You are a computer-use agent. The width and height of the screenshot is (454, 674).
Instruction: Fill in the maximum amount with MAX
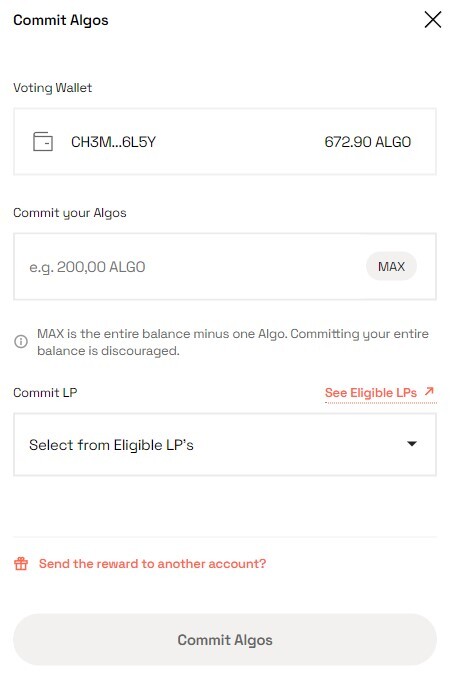[x=391, y=267]
